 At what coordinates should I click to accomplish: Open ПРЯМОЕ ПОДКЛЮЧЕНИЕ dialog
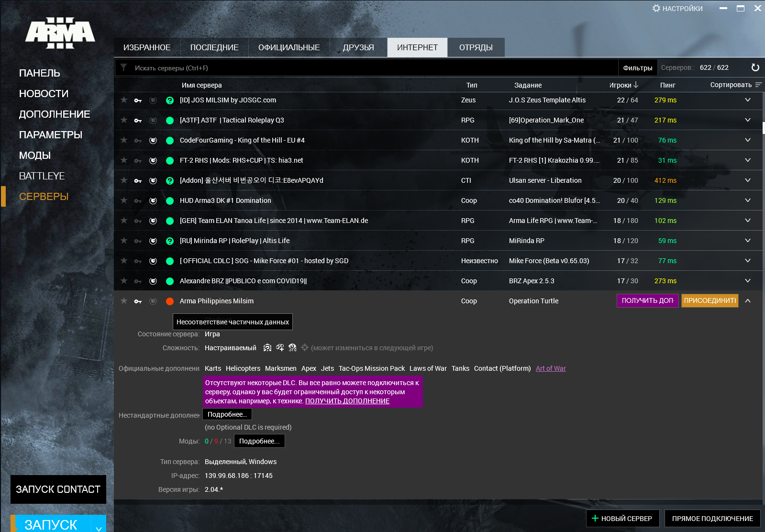pos(712,519)
